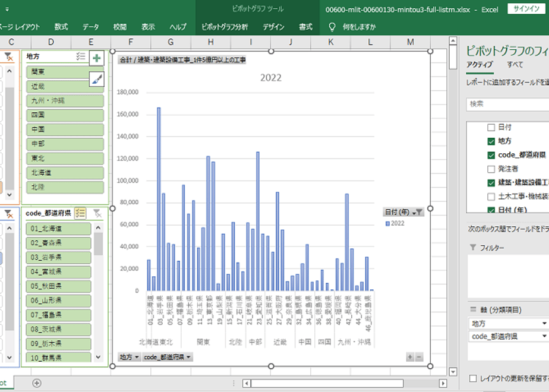Click the サインイン button
The width and height of the screenshot is (549, 392).
point(526,9)
